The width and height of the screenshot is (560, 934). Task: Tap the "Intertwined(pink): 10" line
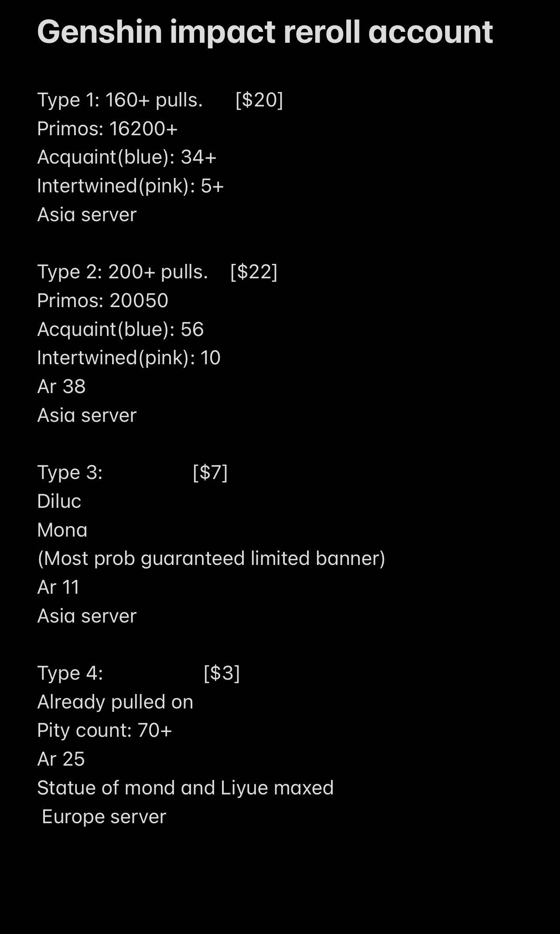click(129, 358)
